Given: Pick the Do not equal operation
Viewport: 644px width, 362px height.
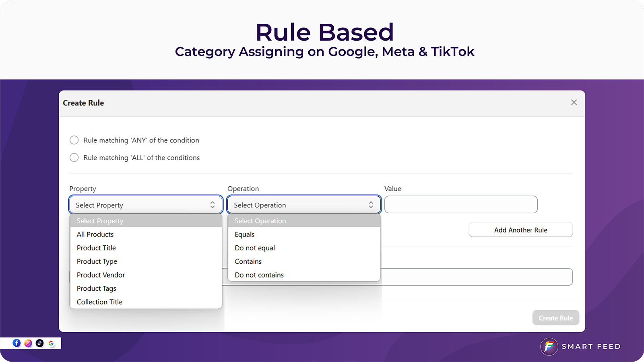Looking at the screenshot, I should pos(304,248).
